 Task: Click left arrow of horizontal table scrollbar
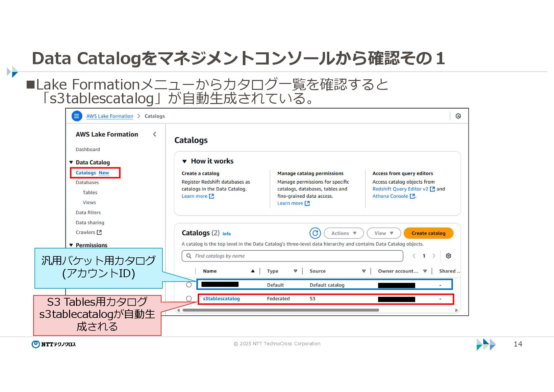[179, 310]
